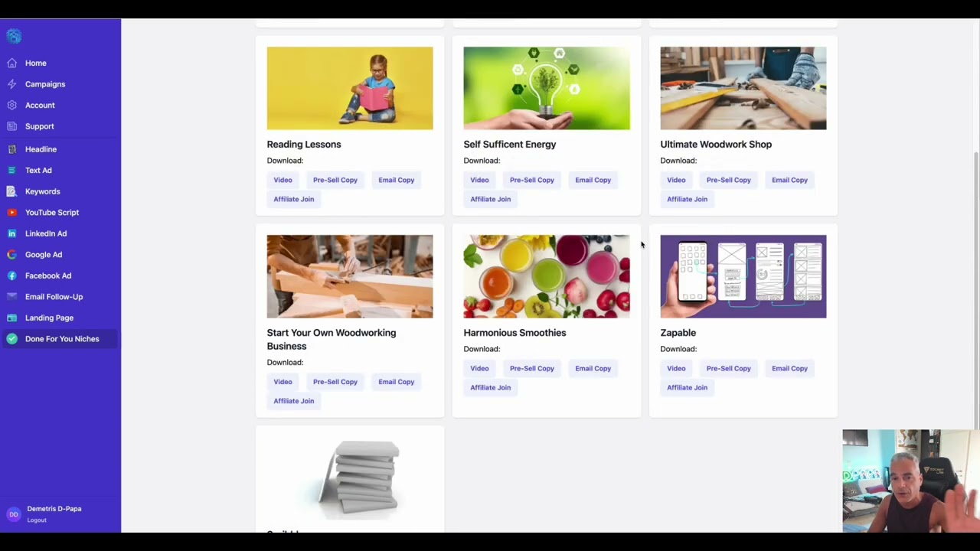Click the Logout link

37,520
